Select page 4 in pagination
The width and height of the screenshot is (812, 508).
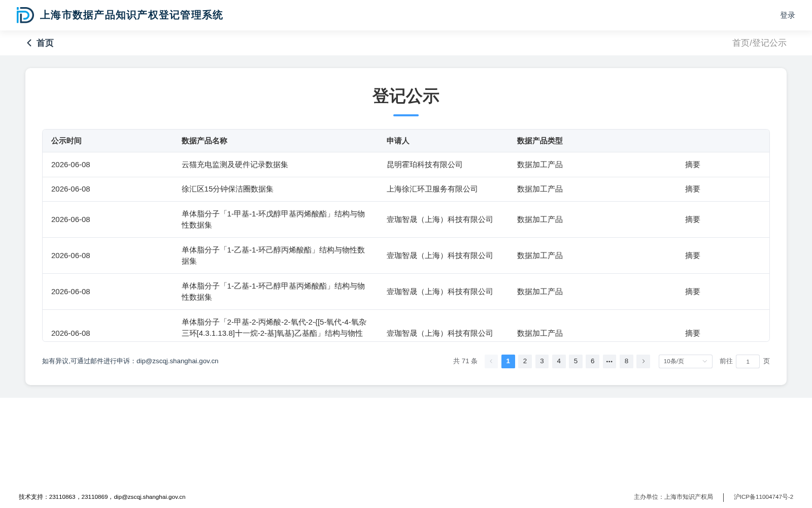559,361
